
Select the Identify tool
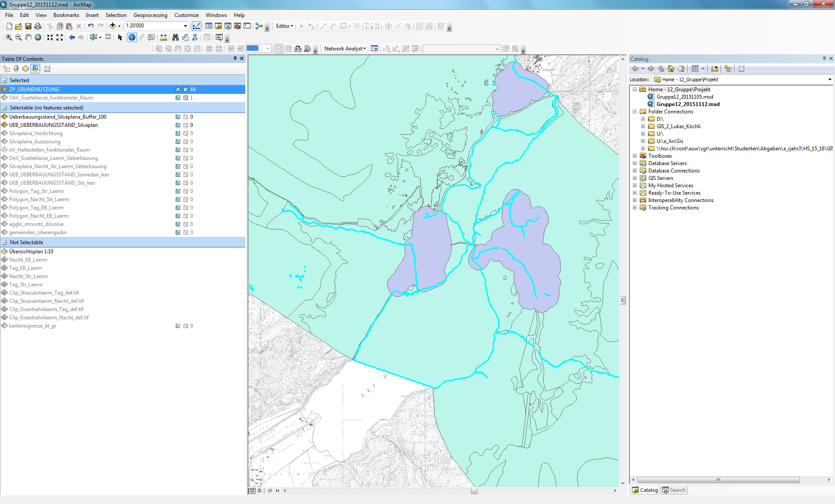[132, 37]
